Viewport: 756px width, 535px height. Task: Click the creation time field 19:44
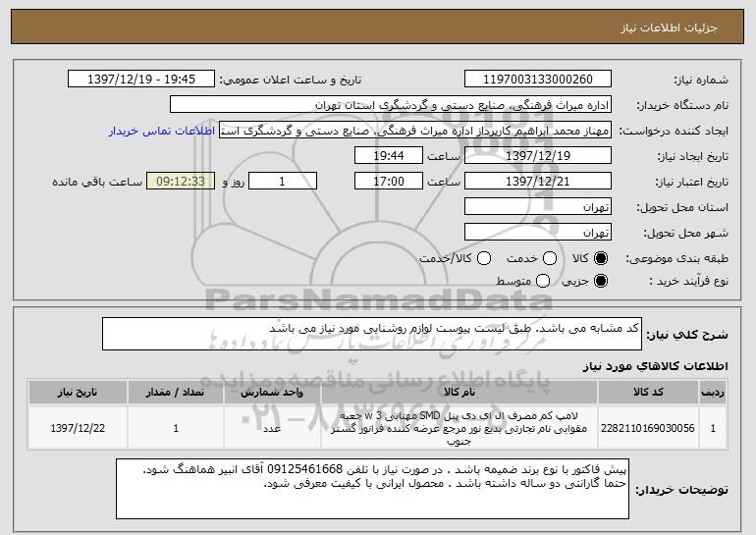[389, 156]
